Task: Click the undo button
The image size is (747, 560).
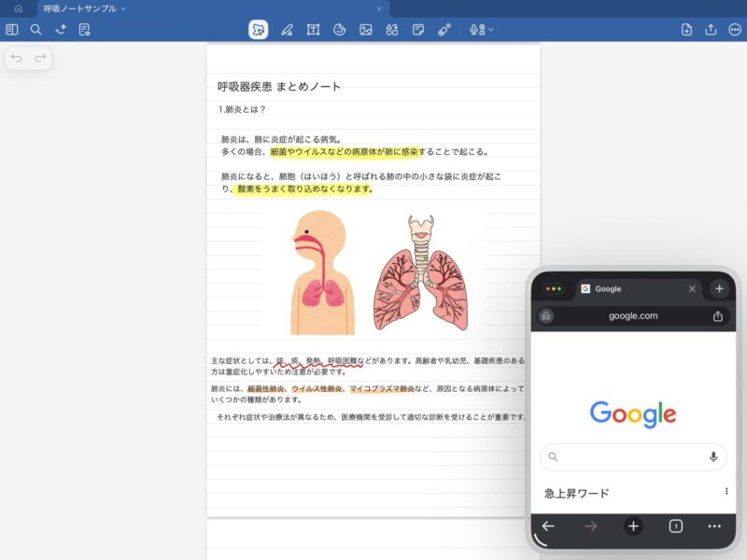Action: pos(17,59)
